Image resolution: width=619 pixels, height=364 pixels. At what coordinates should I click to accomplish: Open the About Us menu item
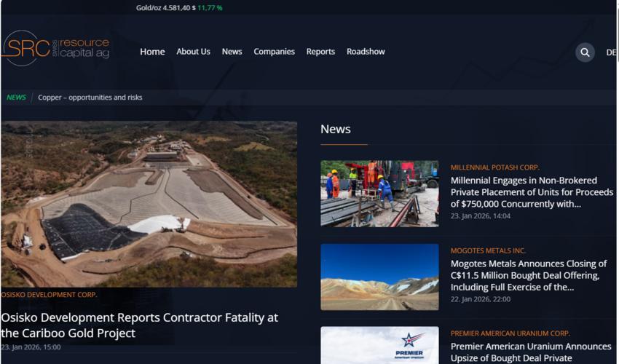(193, 52)
